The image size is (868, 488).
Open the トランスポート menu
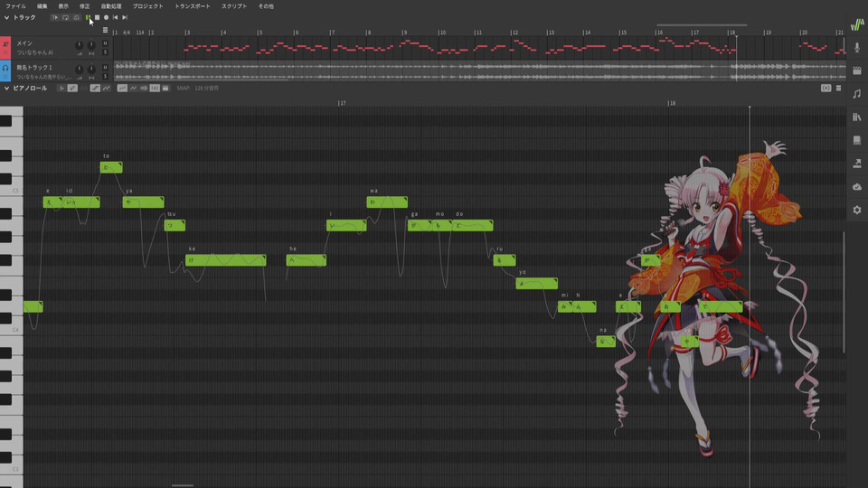point(193,6)
